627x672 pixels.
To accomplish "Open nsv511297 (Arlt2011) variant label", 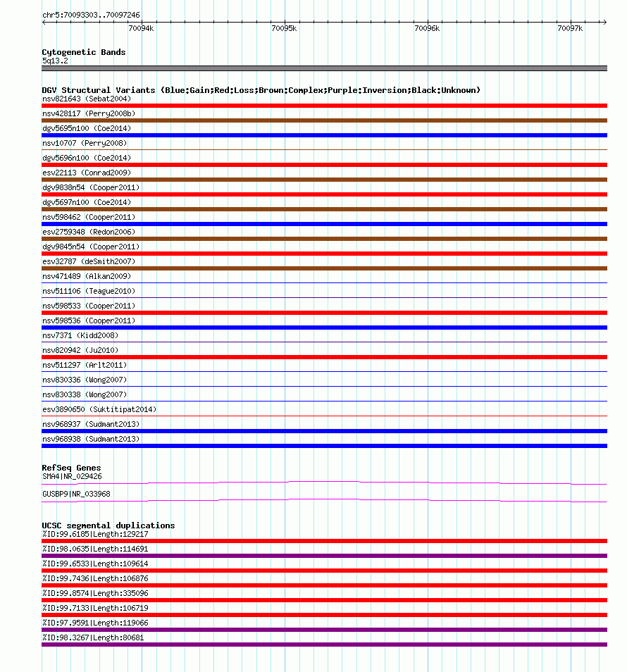I will point(85,365).
